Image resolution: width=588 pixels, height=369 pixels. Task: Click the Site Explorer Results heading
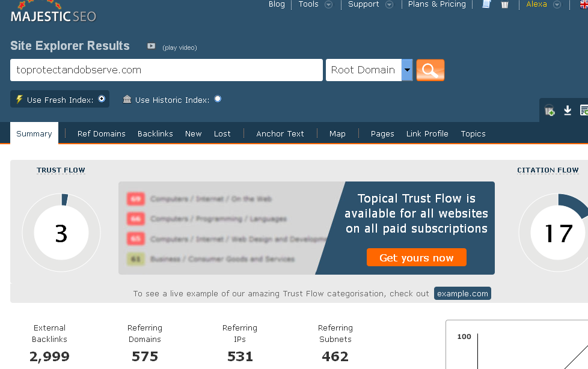tap(70, 46)
